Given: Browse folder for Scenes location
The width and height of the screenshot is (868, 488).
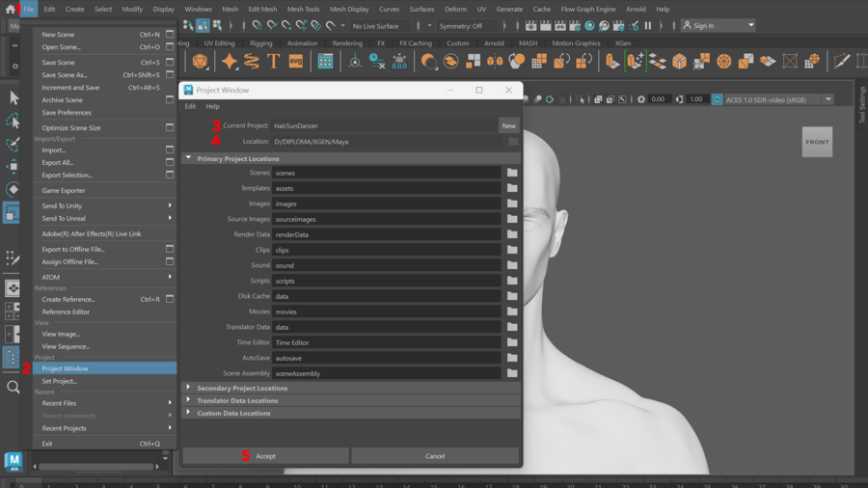Looking at the screenshot, I should tap(512, 174).
